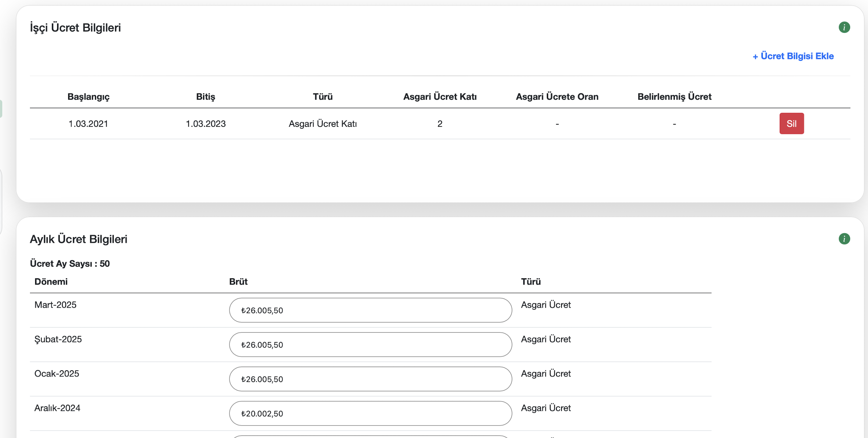The width and height of the screenshot is (868, 438).
Task: Edit the Aralık-2024 brüt amount input
Action: [370, 413]
